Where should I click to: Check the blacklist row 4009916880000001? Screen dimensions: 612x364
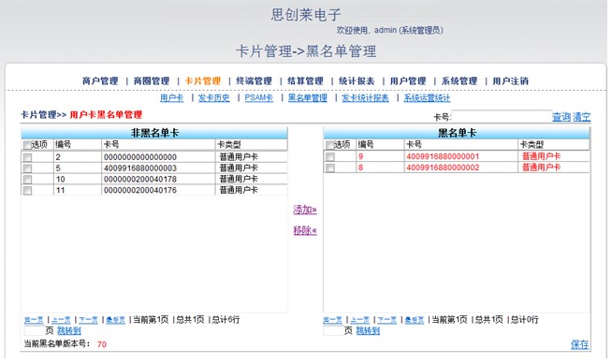[330, 157]
